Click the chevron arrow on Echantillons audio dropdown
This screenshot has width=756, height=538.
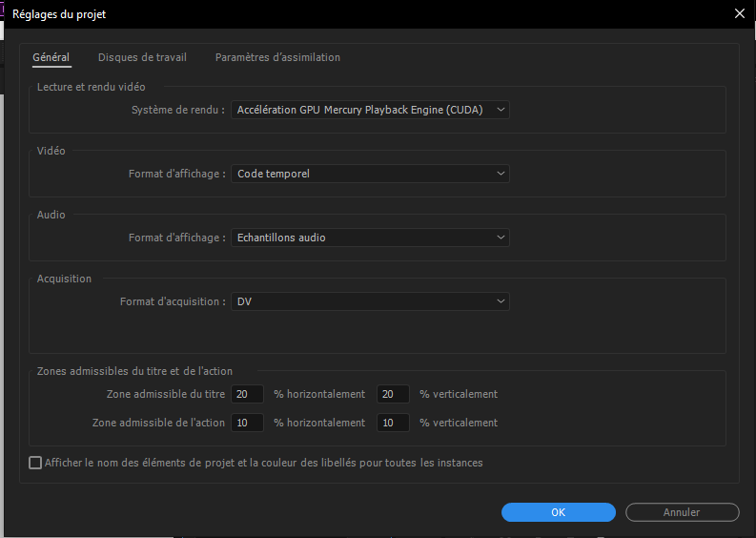click(x=501, y=238)
